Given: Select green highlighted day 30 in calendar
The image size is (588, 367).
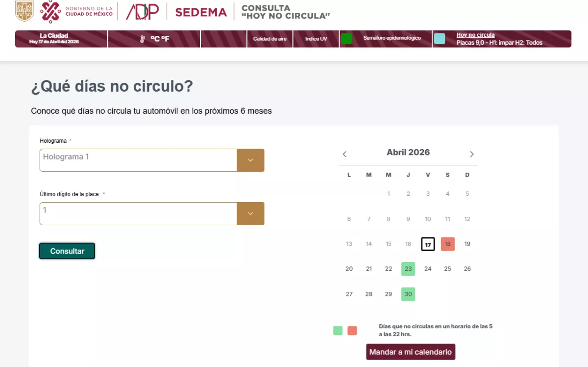Looking at the screenshot, I should (x=408, y=294).
